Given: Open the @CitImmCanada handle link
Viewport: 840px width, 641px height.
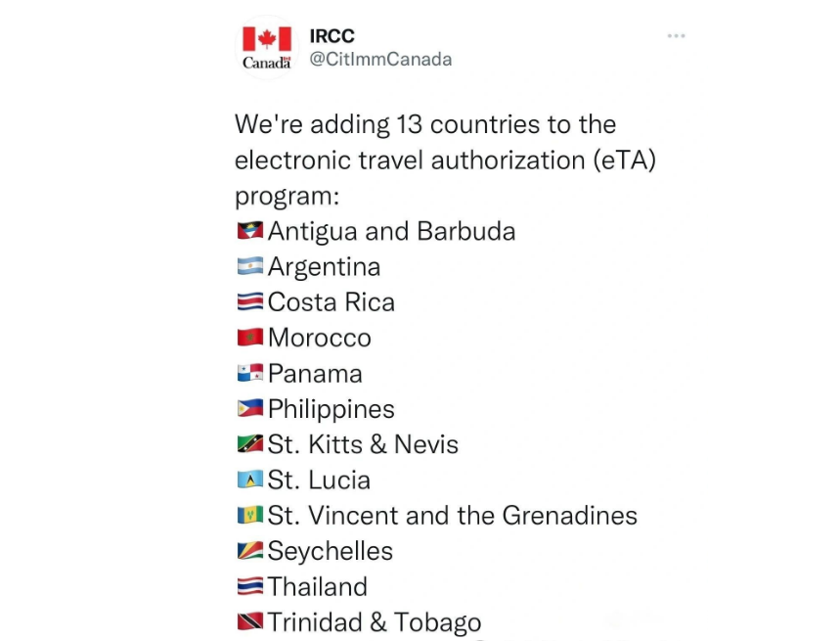Looking at the screenshot, I should tap(380, 59).
